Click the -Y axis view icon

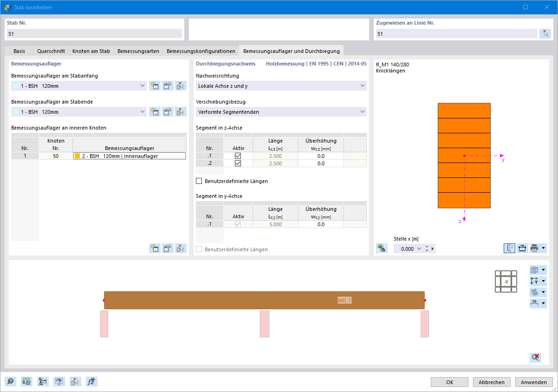535,281
